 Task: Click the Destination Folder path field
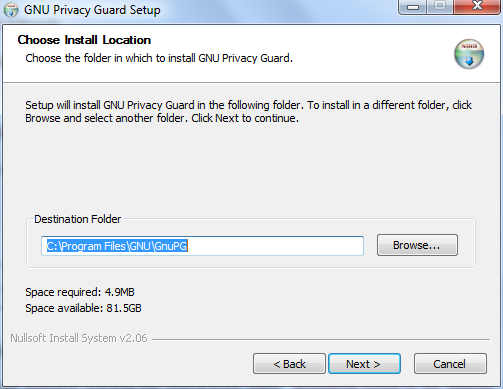(202, 246)
